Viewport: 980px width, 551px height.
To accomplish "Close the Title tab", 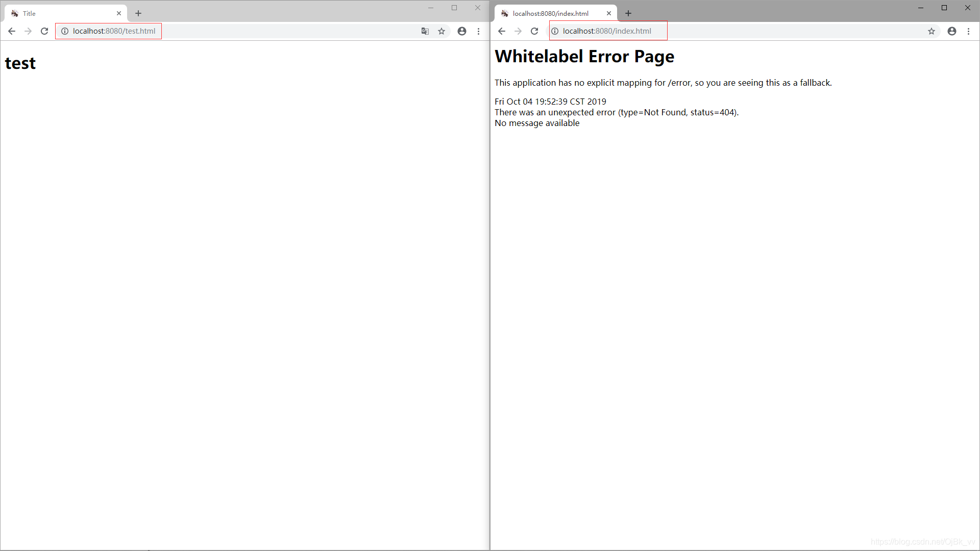I will coord(119,13).
